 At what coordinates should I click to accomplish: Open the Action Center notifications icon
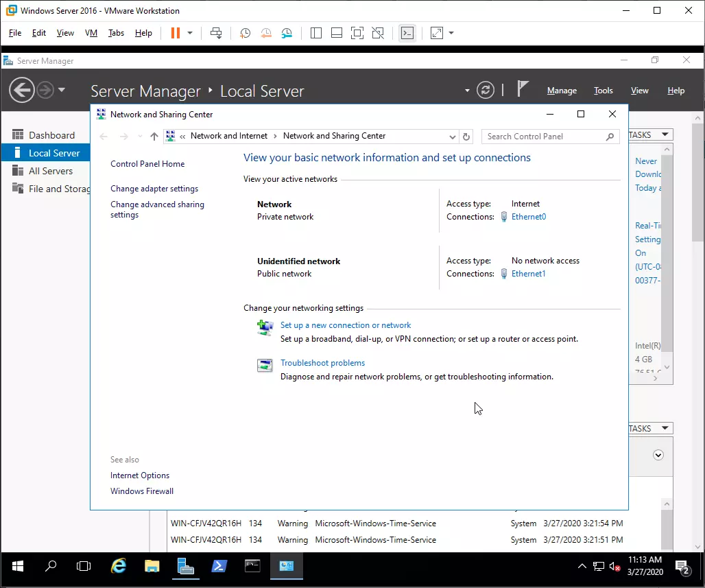[x=682, y=567]
